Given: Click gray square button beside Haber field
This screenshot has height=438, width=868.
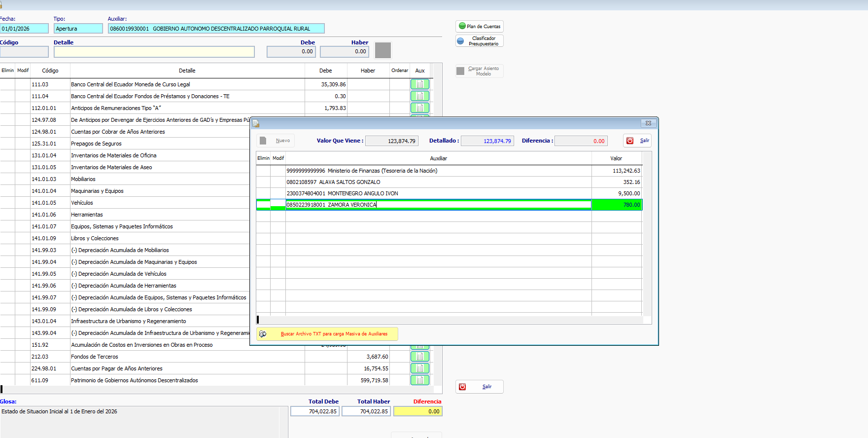Looking at the screenshot, I should [383, 50].
